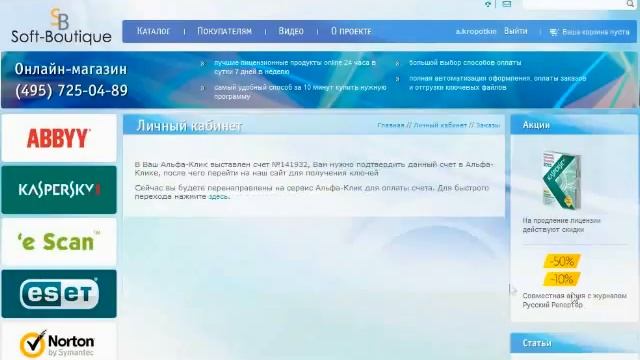Image resolution: width=640 pixels, height=360 pixels.
Task: Click the sitemap icon next to the envelope
Action: 488,4
